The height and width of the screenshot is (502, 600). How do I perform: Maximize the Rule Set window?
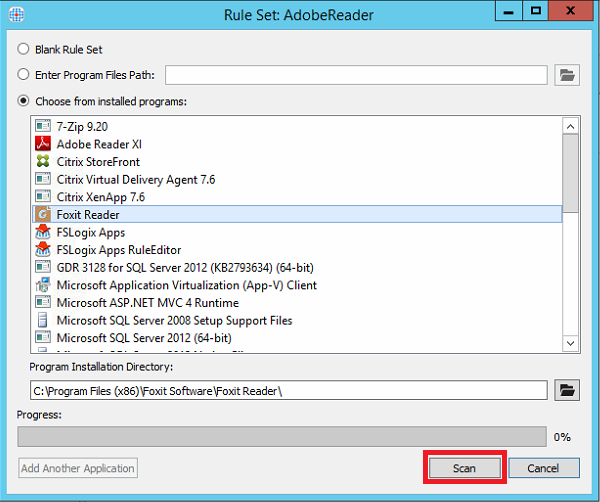[x=535, y=11]
